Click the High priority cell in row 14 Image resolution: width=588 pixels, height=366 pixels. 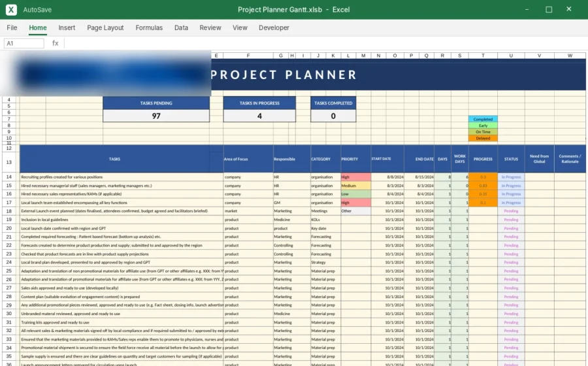[x=356, y=177]
